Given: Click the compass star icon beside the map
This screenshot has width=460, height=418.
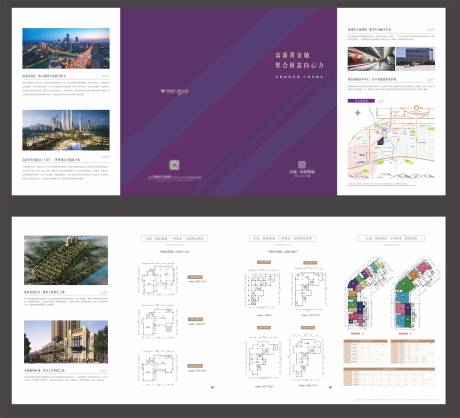Looking at the screenshot, I should 358,113.
